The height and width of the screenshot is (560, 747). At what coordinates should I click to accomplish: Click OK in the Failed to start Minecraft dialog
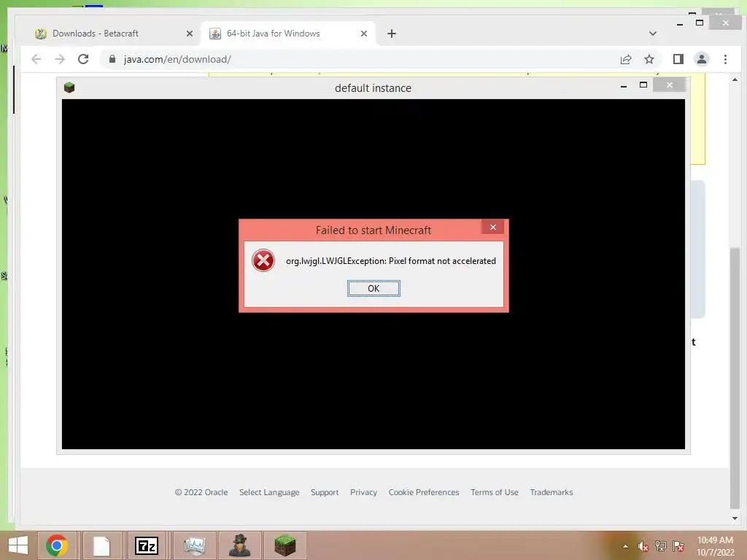pos(373,288)
